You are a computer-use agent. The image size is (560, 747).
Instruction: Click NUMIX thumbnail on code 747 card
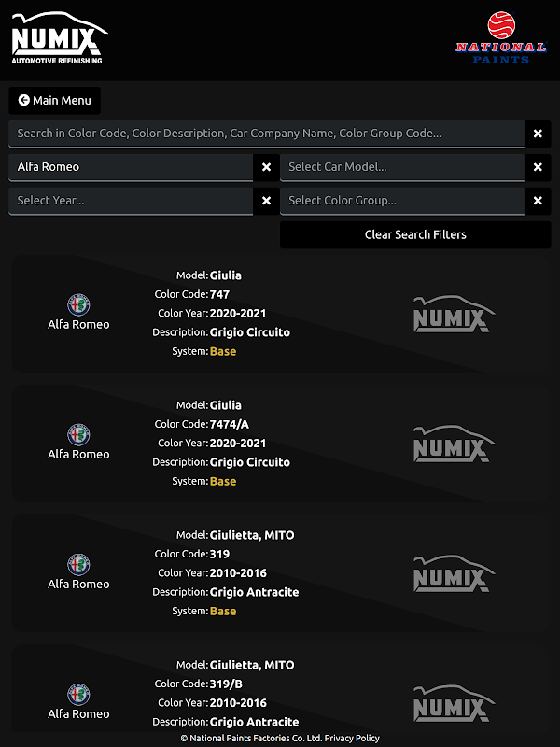(455, 314)
